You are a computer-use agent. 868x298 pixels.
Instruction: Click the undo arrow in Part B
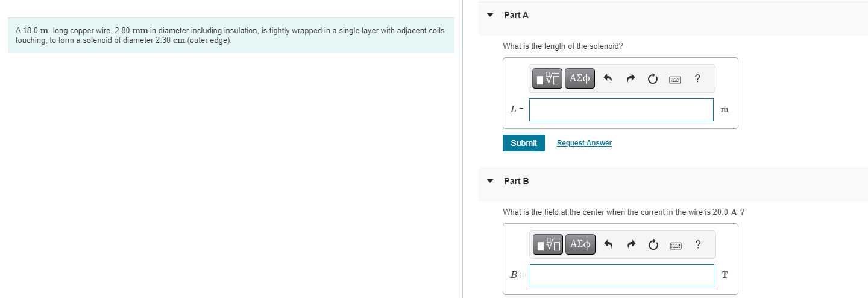point(608,244)
